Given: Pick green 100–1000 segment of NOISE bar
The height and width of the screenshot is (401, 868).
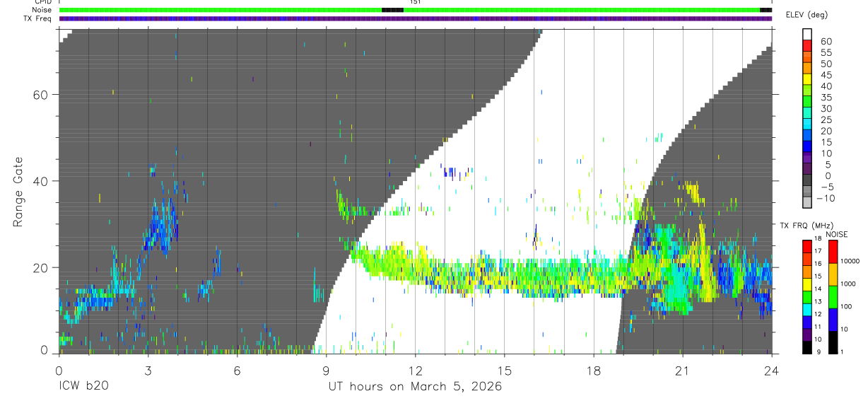Looking at the screenshot, I should point(833,297).
